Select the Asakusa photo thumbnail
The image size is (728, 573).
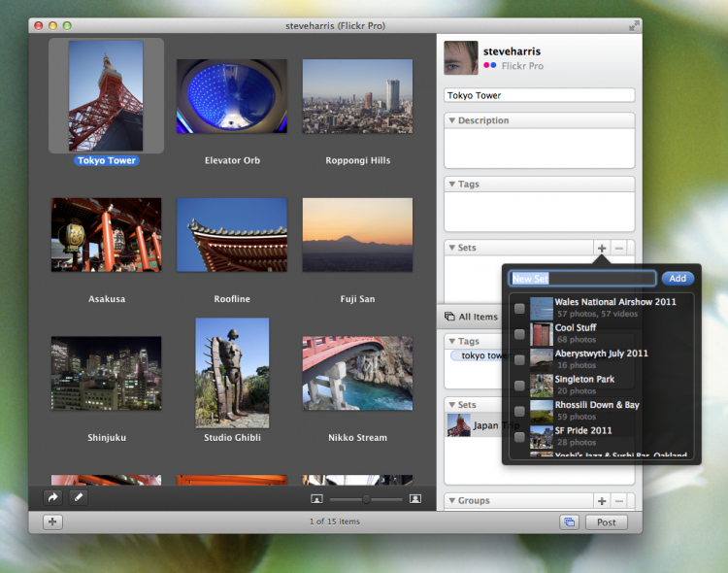(x=107, y=235)
